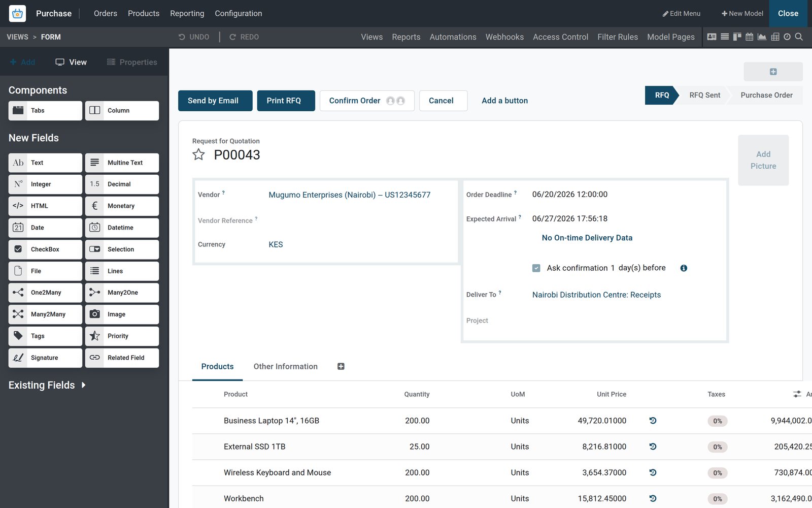Click the Undo button
This screenshot has width=812, height=508.
194,37
